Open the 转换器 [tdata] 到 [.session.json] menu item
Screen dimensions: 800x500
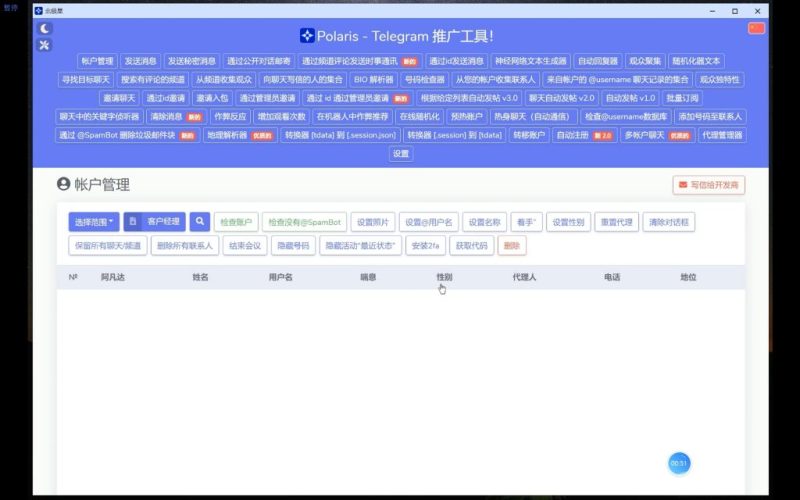click(340, 135)
